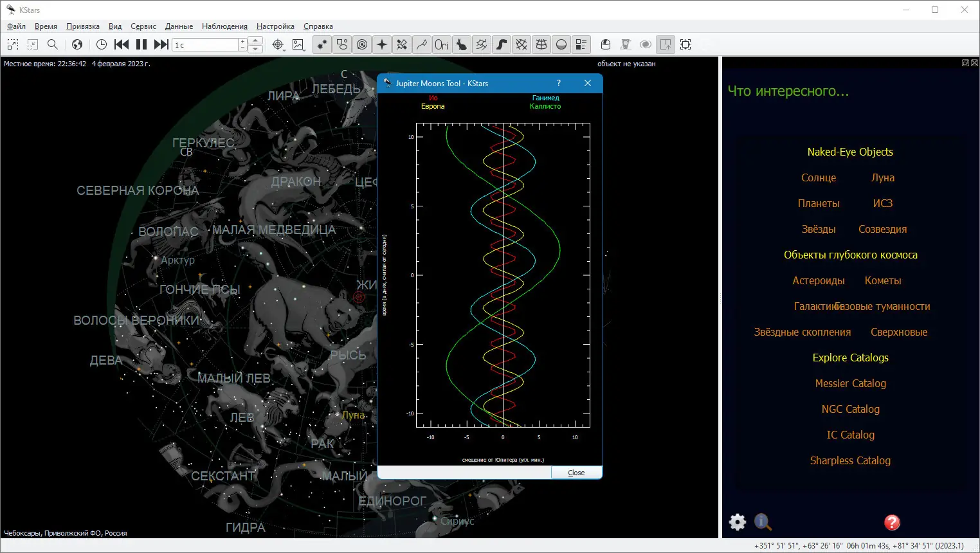Click the red help icon in side panel
Image resolution: width=980 pixels, height=553 pixels.
click(x=892, y=522)
